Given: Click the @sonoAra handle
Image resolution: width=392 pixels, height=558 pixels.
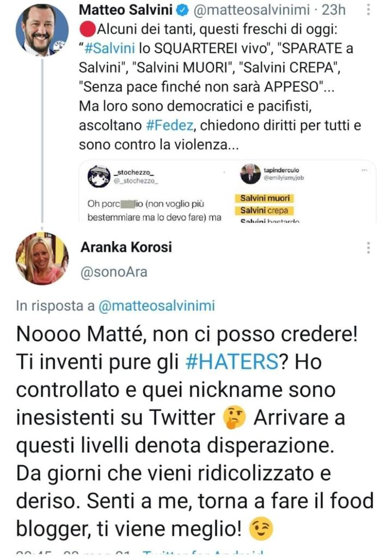Looking at the screenshot, I should [114, 272].
